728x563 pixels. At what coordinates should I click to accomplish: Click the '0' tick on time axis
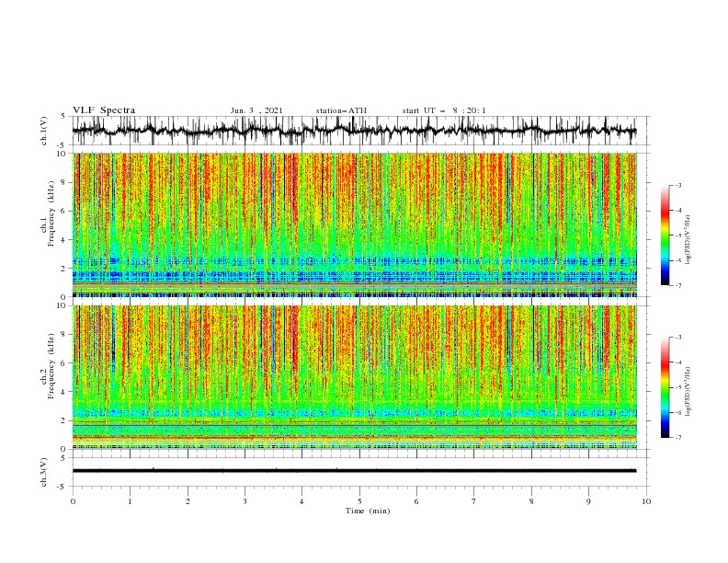coord(73,502)
